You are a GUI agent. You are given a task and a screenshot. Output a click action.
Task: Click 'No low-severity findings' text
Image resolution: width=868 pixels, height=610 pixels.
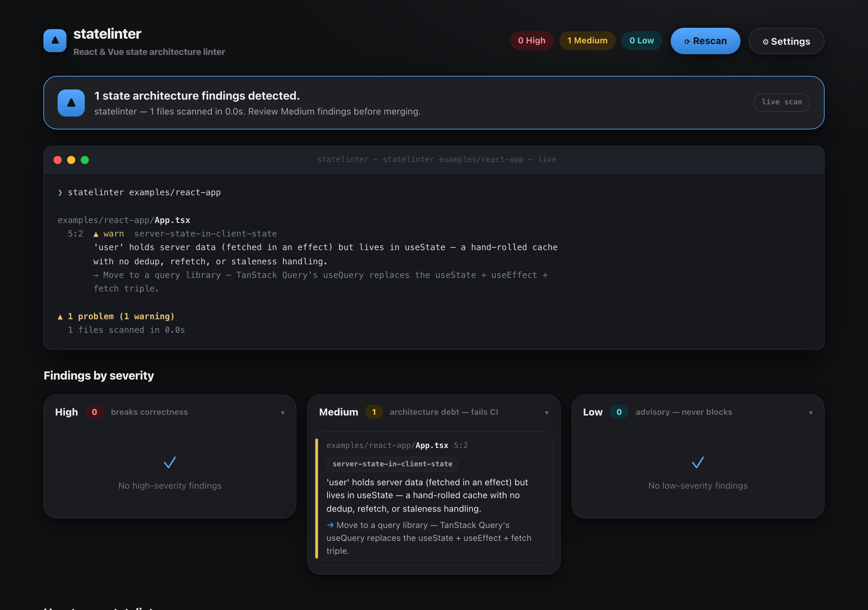(697, 486)
